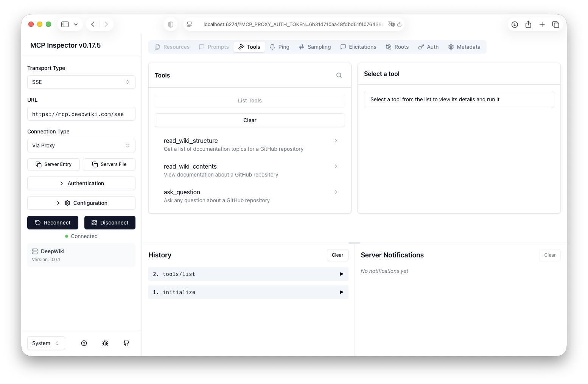Click the Reconnect button

pyautogui.click(x=53, y=223)
